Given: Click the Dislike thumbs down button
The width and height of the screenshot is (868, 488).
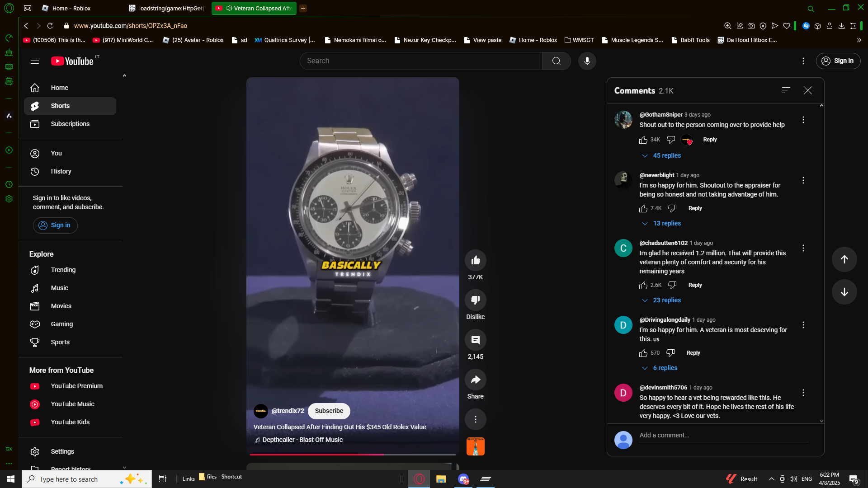Looking at the screenshot, I should [x=475, y=300].
